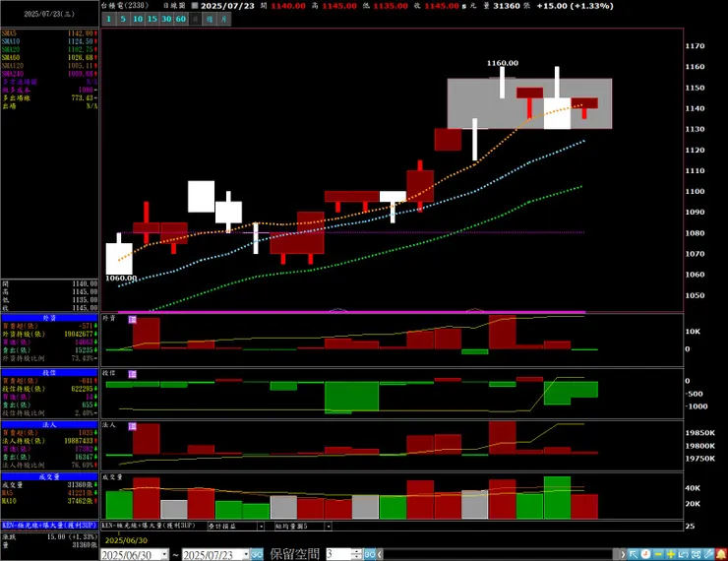
Task: Click the scrollbar left arrow
Action: coord(380,554)
